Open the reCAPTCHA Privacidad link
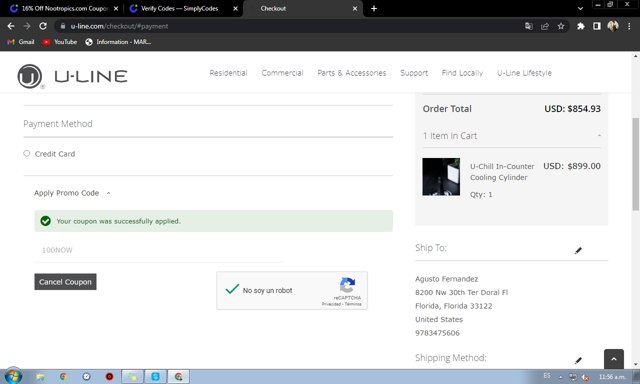 [331, 304]
